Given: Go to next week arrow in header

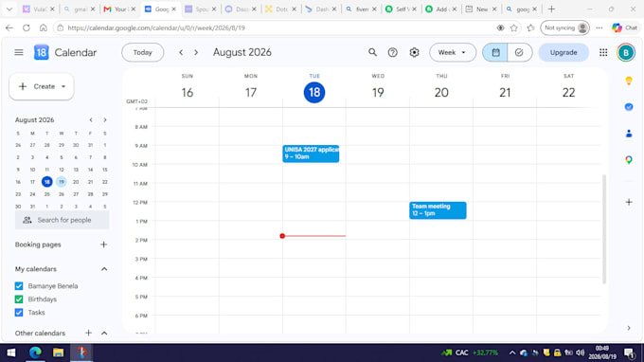Looking at the screenshot, I should 196,53.
